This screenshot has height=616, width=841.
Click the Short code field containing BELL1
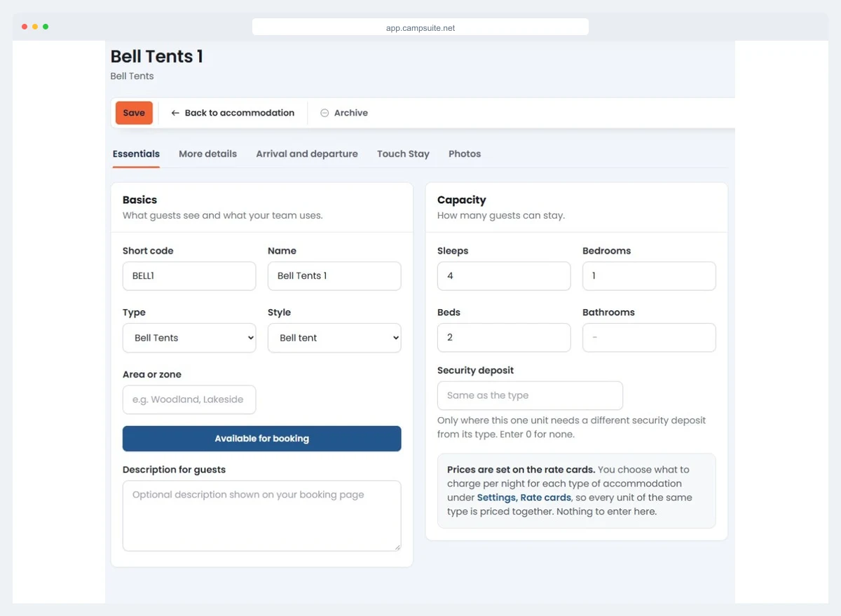pyautogui.click(x=189, y=276)
